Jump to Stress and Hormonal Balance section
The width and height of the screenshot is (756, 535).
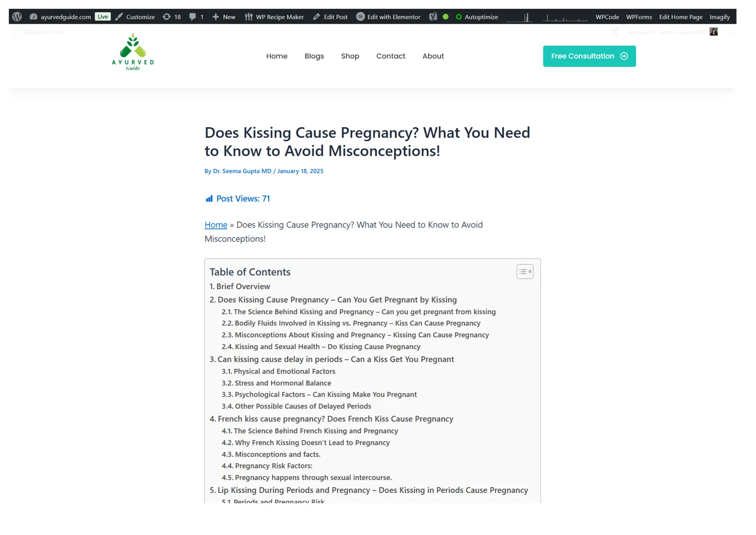283,383
